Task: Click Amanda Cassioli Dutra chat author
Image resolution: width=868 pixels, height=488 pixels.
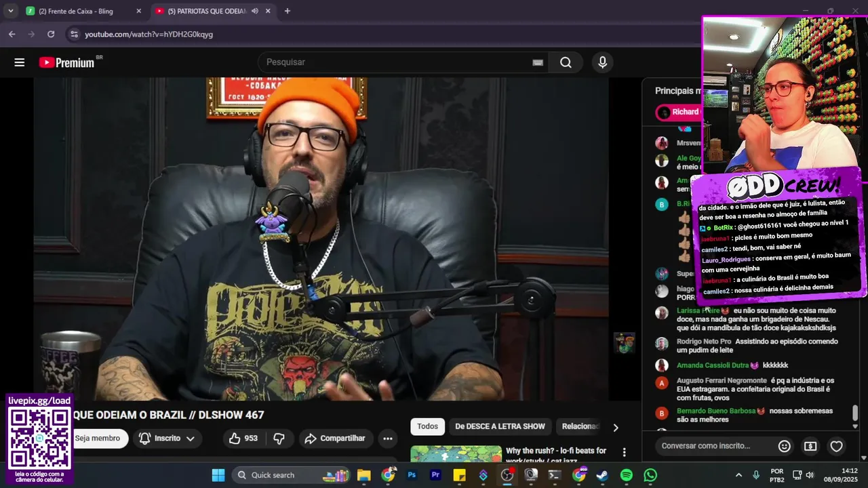Action: click(713, 365)
